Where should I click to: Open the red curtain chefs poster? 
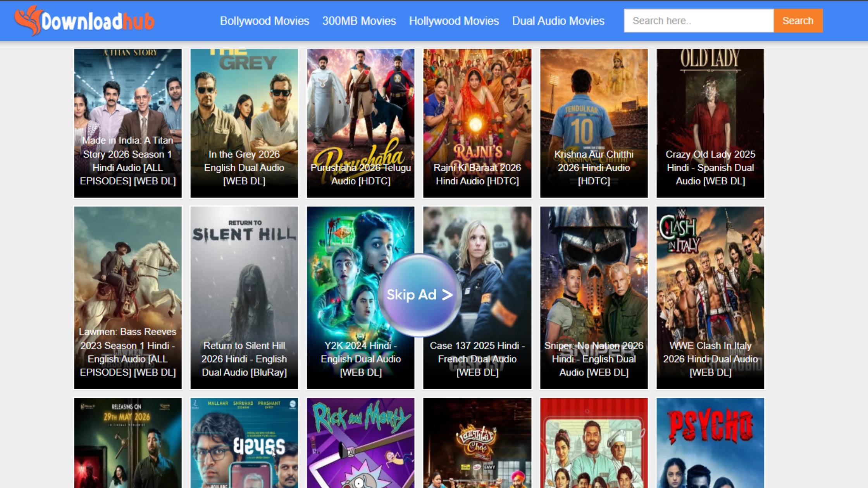[594, 443]
